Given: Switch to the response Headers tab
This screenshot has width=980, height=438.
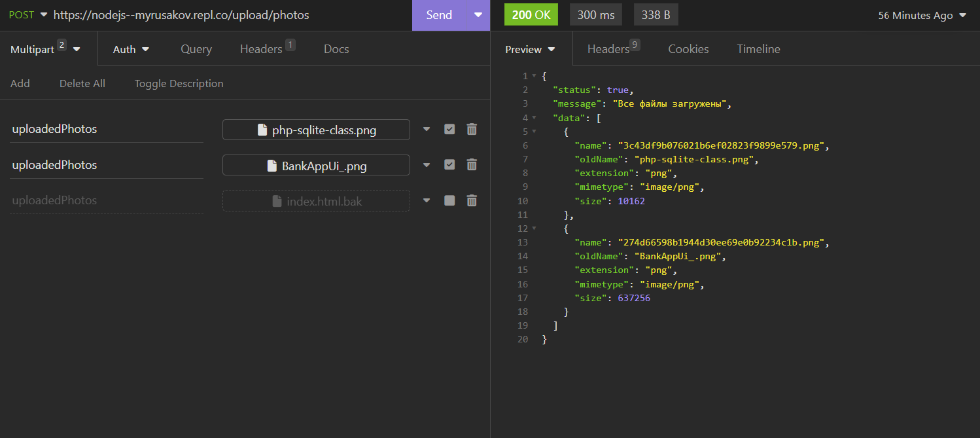Looking at the screenshot, I should (x=613, y=48).
